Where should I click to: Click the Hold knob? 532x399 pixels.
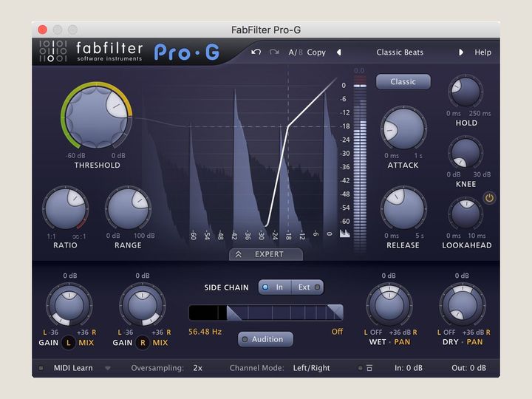(x=465, y=92)
